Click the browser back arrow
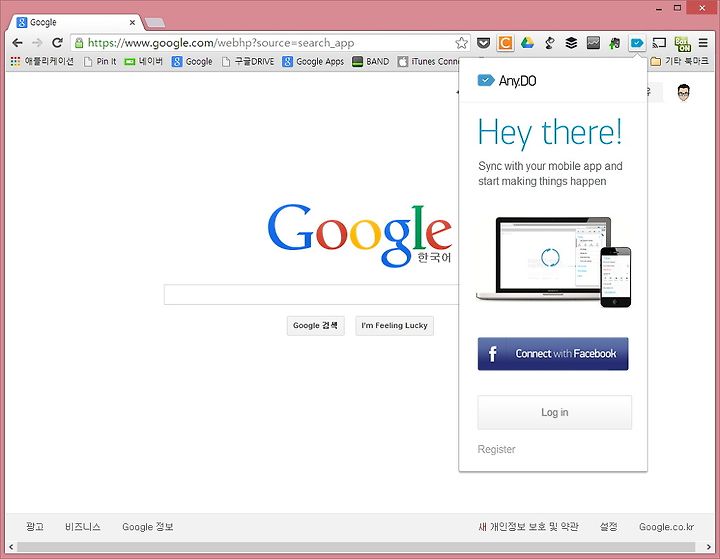The image size is (720, 559). [17, 43]
